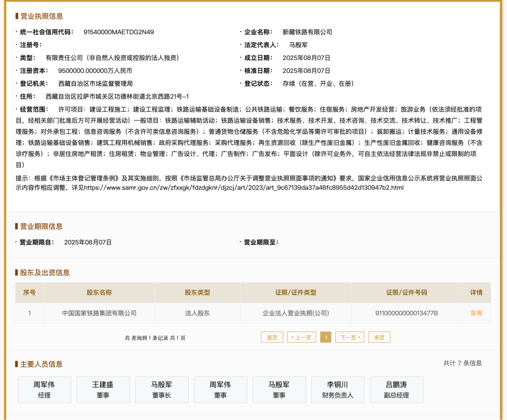This screenshot has height=420, width=507.
Task: Click the 上一页 pagination button
Action: point(301,337)
